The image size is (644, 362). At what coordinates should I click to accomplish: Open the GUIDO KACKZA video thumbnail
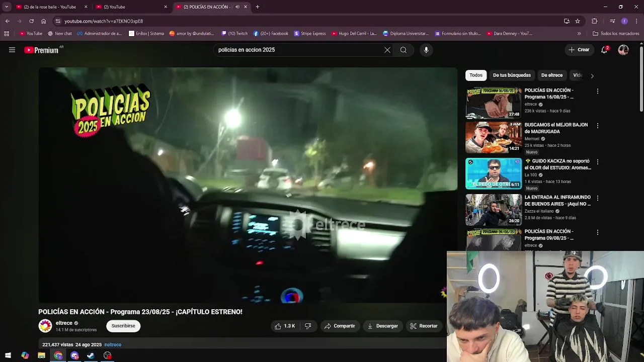[494, 173]
